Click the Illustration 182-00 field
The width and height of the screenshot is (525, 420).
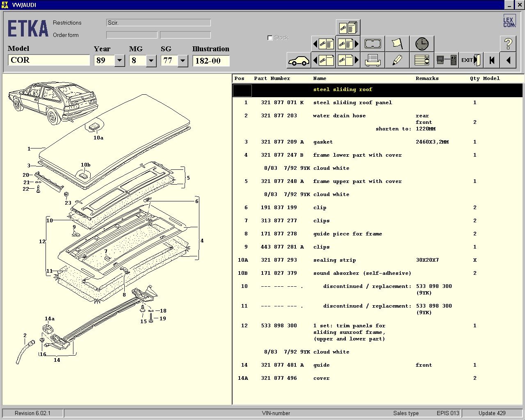point(211,61)
